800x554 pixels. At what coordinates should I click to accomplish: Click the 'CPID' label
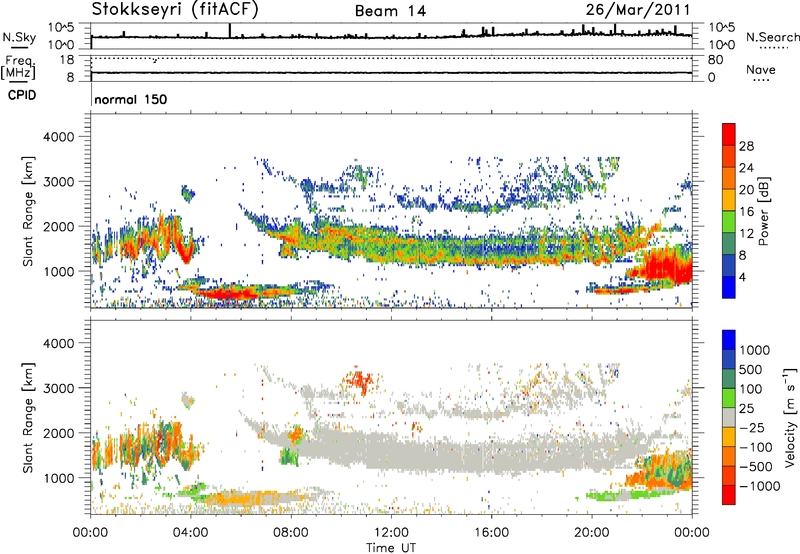[22, 95]
